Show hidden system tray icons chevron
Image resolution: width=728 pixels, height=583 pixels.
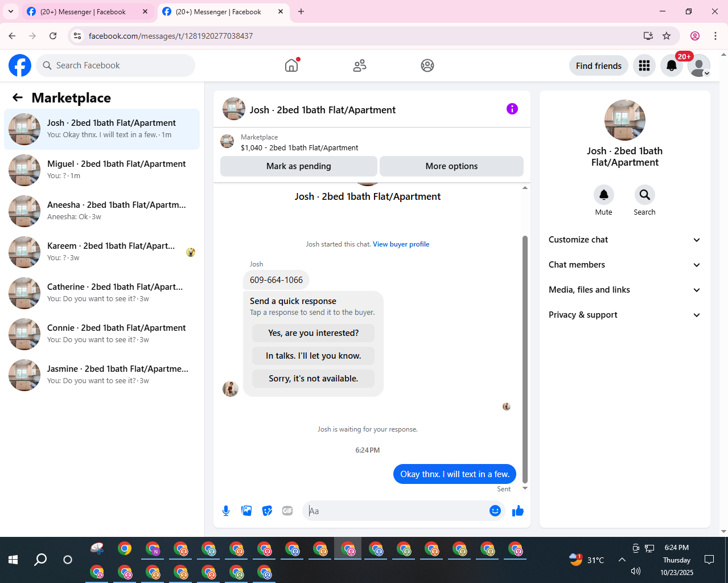point(622,560)
